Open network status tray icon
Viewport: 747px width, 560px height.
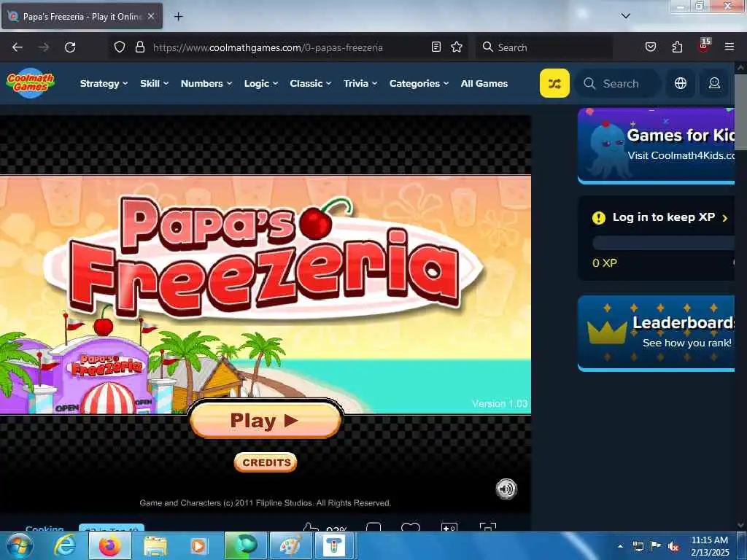638,546
